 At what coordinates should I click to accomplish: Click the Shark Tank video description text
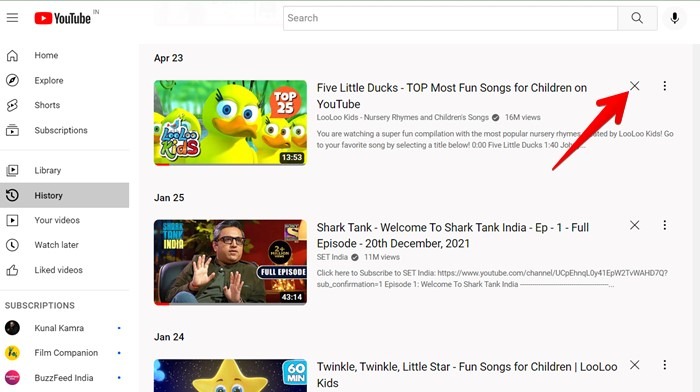(492, 279)
